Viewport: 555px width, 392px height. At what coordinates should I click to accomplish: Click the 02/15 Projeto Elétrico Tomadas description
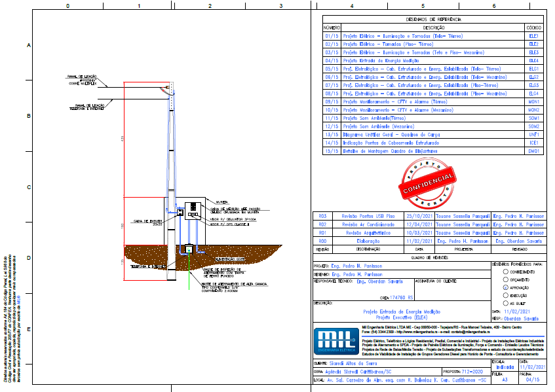(x=388, y=45)
